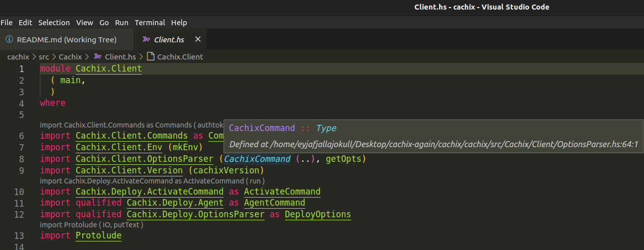Viewport: 644px width, 250px height.
Task: Click the cachix breadcrumb
Action: (18, 57)
